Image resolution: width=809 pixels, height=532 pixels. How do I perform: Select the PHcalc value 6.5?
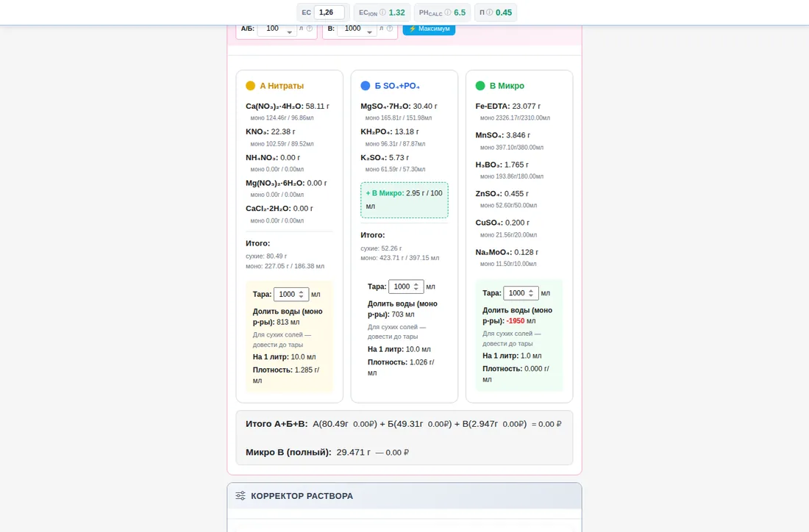pyautogui.click(x=460, y=12)
